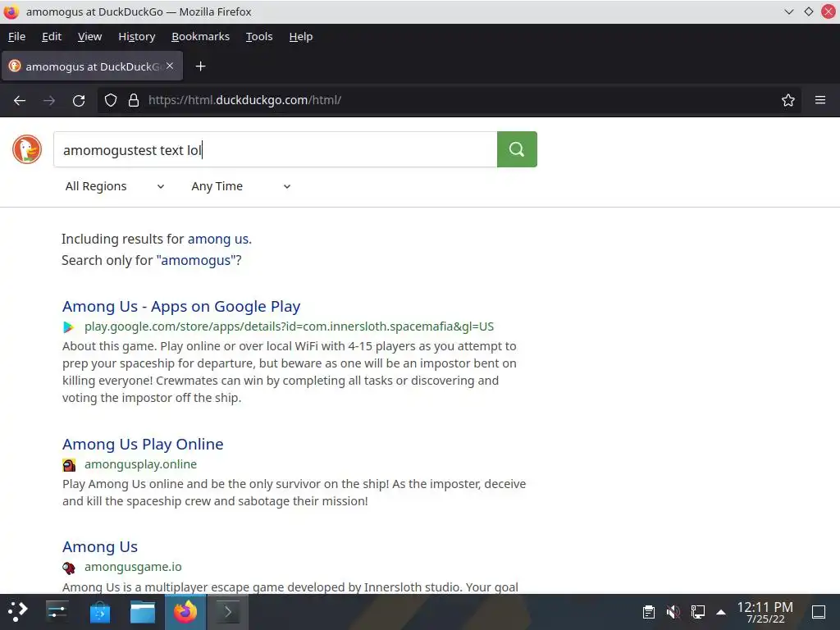Click the play.google.com URL link
Screen dimensions: 840x630
click(x=289, y=326)
